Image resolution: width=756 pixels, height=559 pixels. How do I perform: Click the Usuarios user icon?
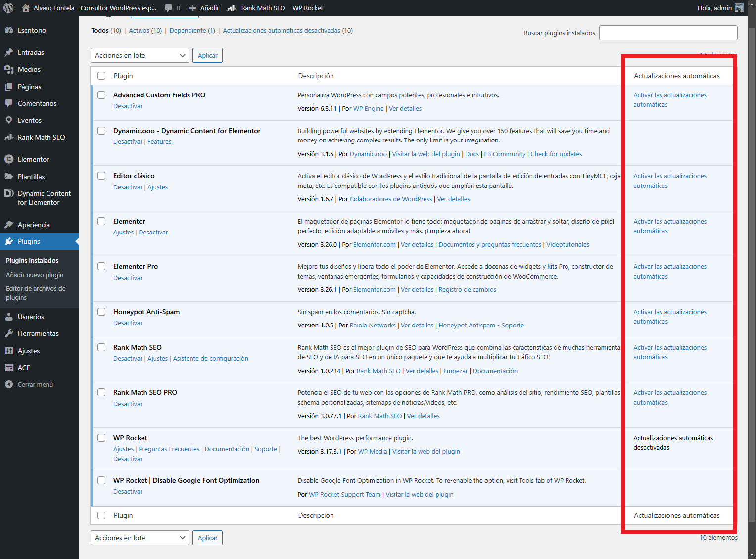click(x=9, y=317)
